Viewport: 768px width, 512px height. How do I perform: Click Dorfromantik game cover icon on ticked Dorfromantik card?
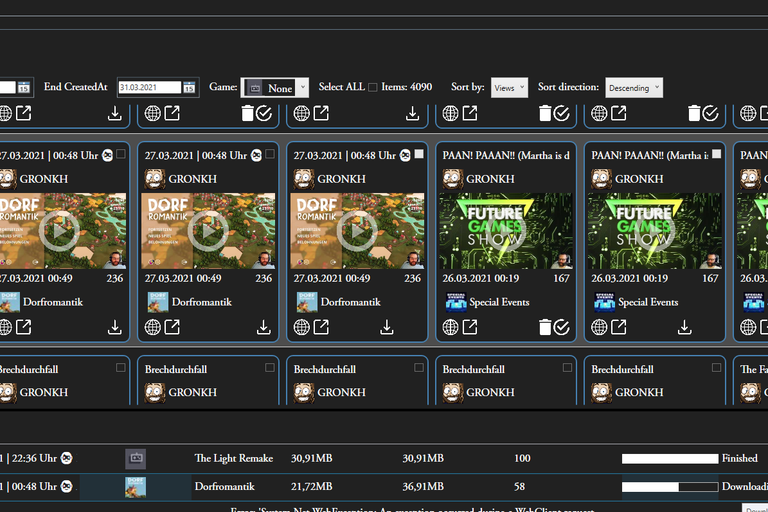(x=307, y=302)
